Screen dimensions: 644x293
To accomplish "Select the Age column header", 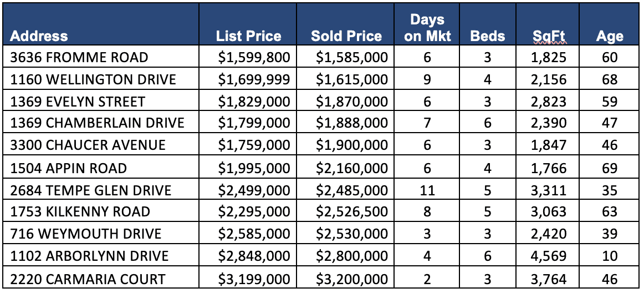I will pos(610,37).
